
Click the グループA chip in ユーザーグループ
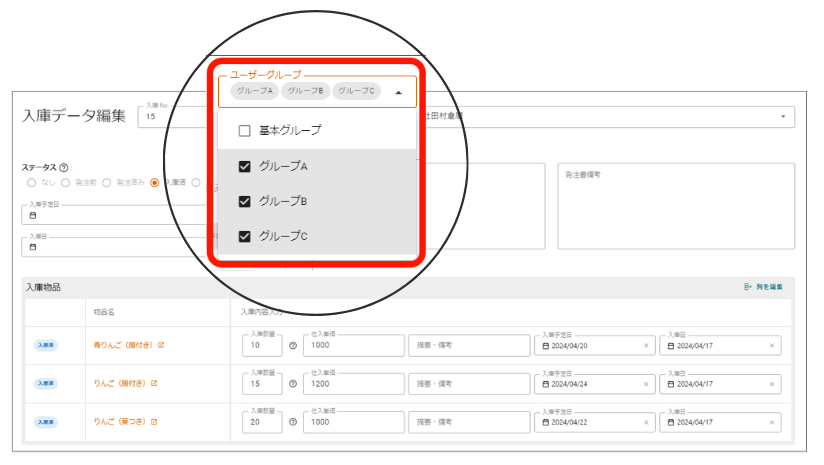[254, 91]
